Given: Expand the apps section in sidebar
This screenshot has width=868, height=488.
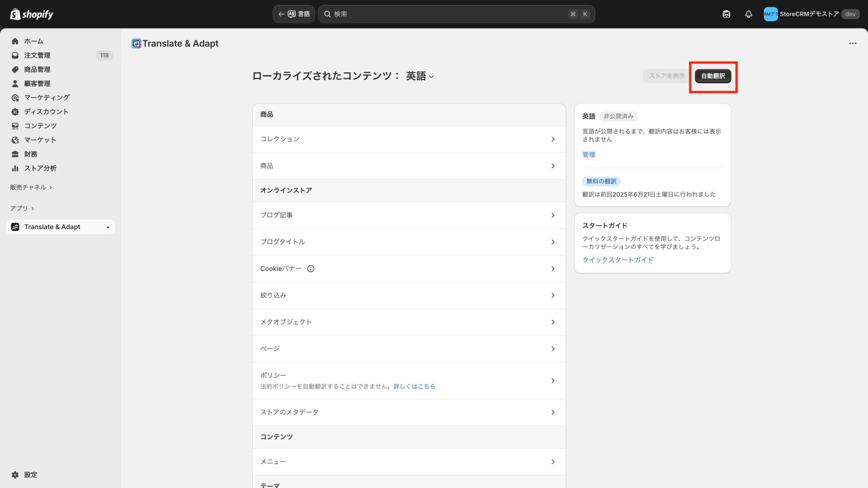Looking at the screenshot, I should click(22, 208).
